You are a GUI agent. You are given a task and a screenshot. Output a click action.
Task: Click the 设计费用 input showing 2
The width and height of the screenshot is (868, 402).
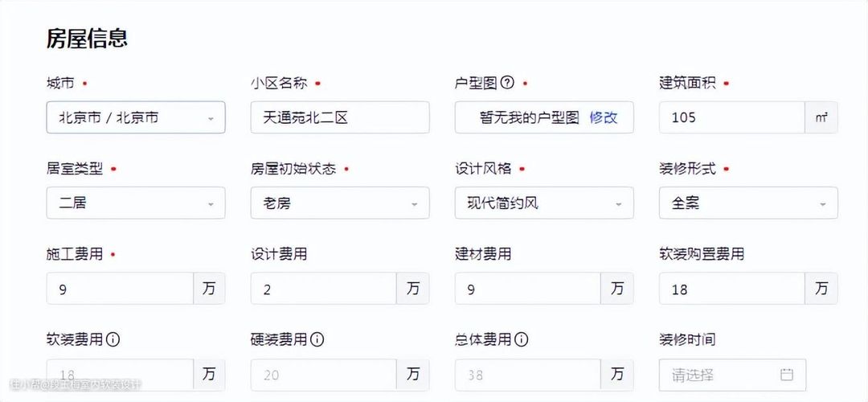(x=323, y=289)
